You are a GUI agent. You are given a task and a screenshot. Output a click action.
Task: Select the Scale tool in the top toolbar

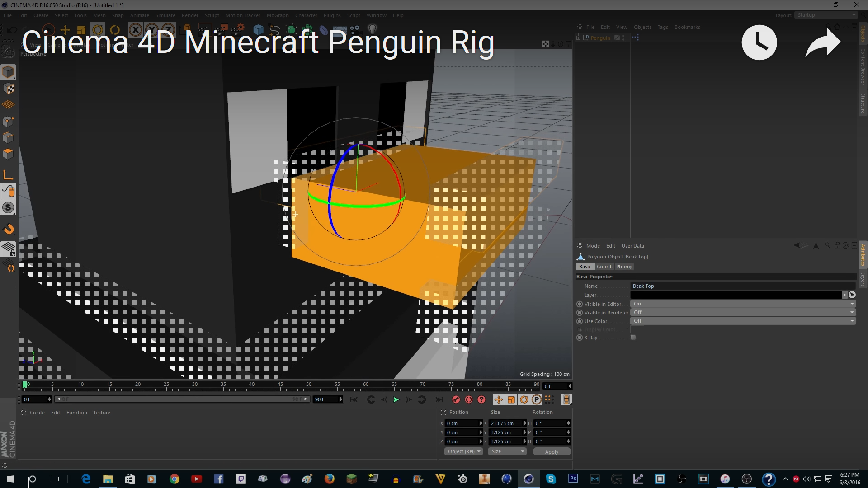[x=81, y=30]
